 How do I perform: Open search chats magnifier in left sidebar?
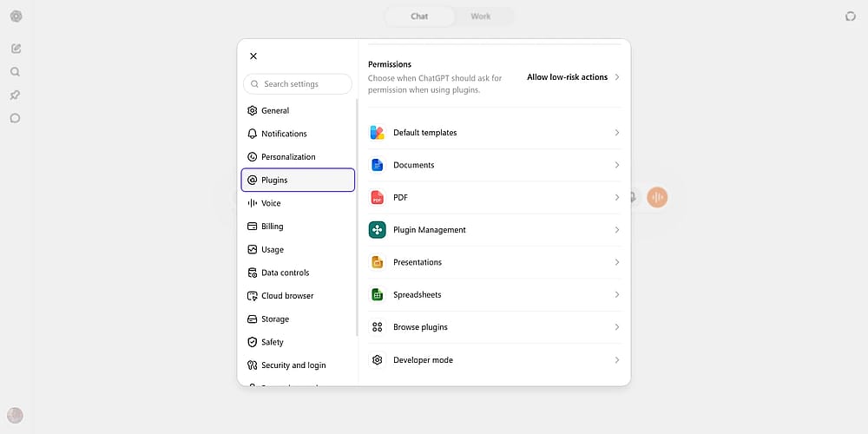coord(16,72)
